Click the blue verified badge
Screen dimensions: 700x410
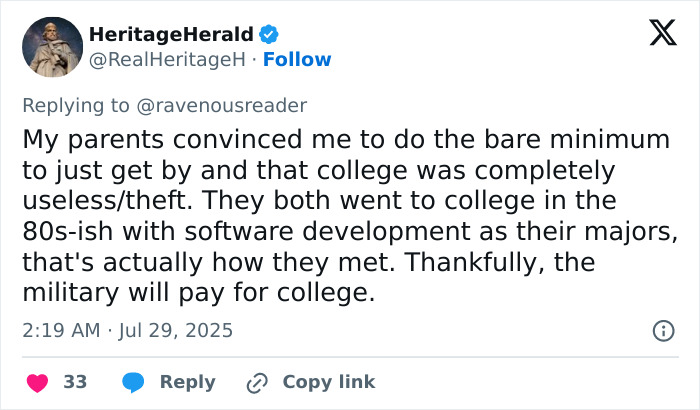click(x=270, y=35)
